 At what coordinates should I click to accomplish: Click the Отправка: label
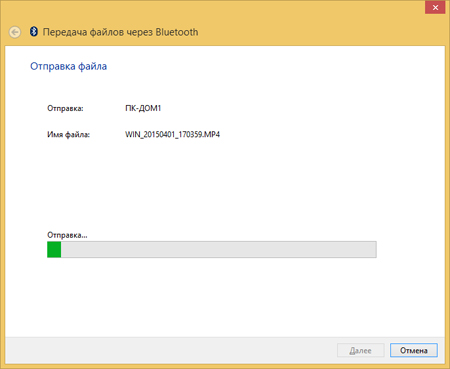(65, 108)
